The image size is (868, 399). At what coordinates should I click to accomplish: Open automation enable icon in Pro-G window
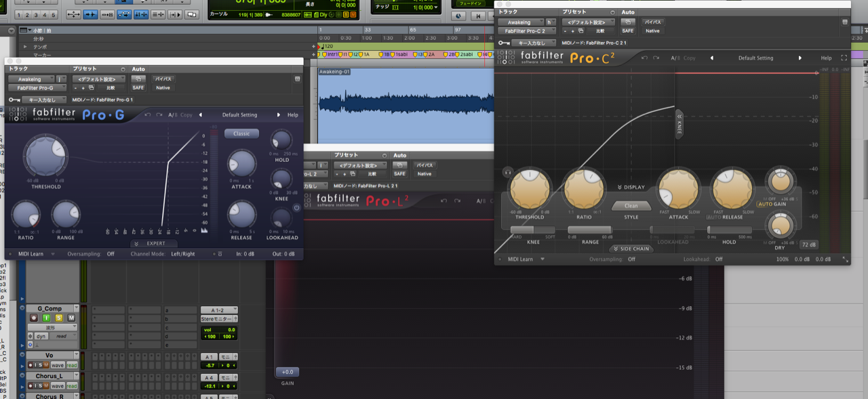(x=138, y=79)
